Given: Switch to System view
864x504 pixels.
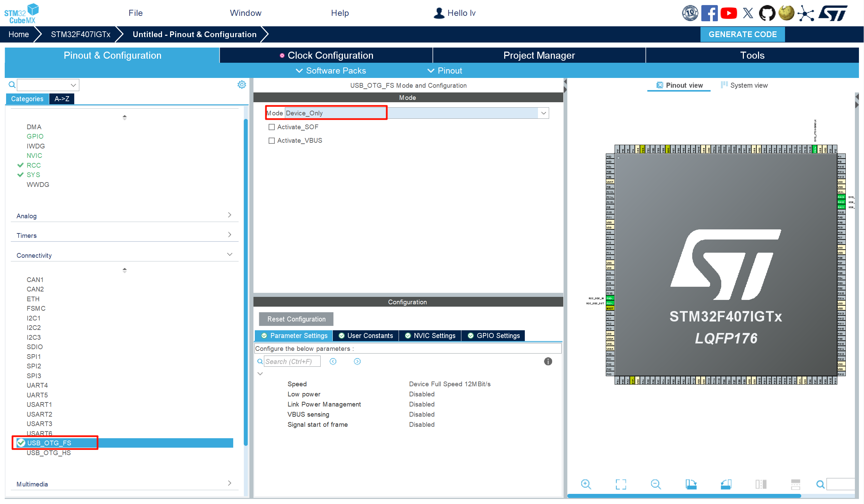Looking at the screenshot, I should tap(744, 85).
